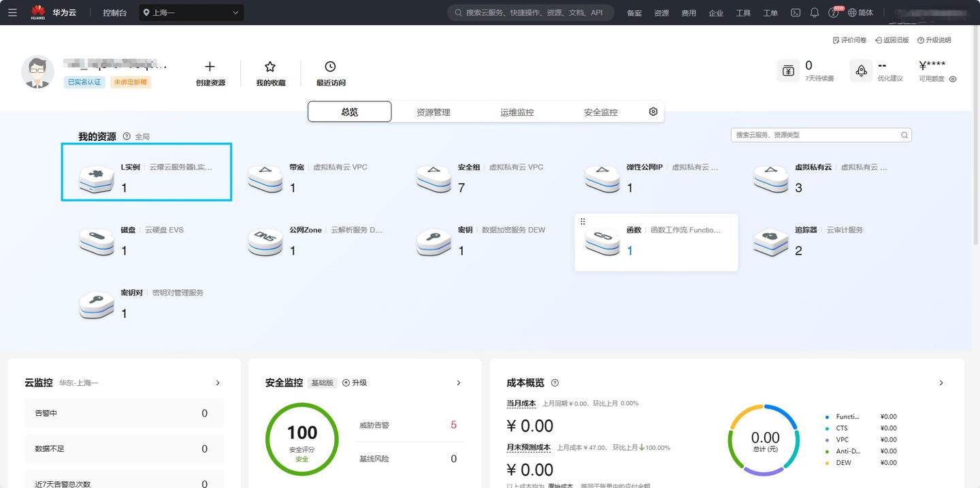Open the 资源 top menu
The width and height of the screenshot is (980, 488).
pyautogui.click(x=661, y=13)
